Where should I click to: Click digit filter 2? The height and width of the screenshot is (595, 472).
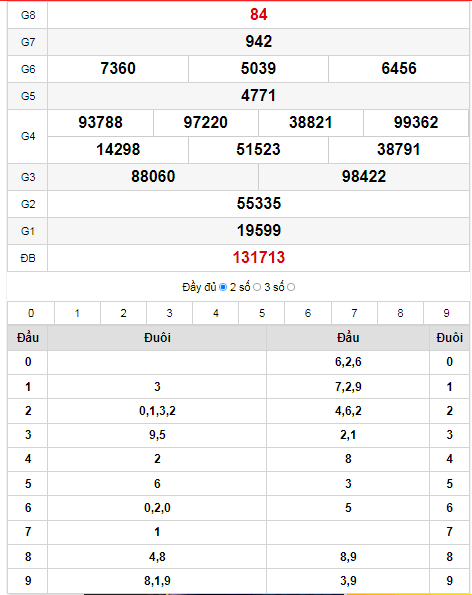click(x=123, y=313)
